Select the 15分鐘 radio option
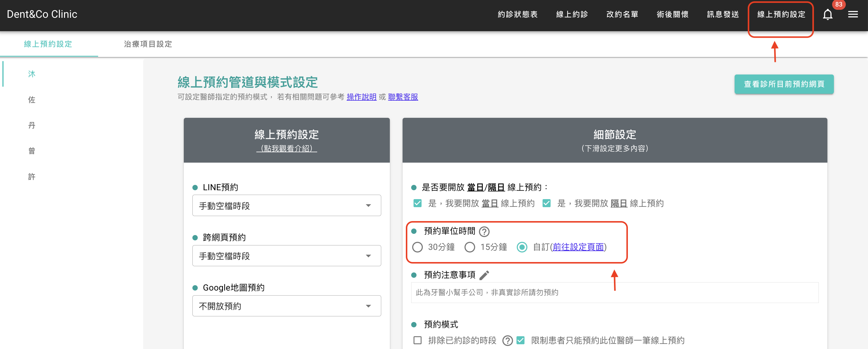The height and width of the screenshot is (349, 868). (470, 247)
